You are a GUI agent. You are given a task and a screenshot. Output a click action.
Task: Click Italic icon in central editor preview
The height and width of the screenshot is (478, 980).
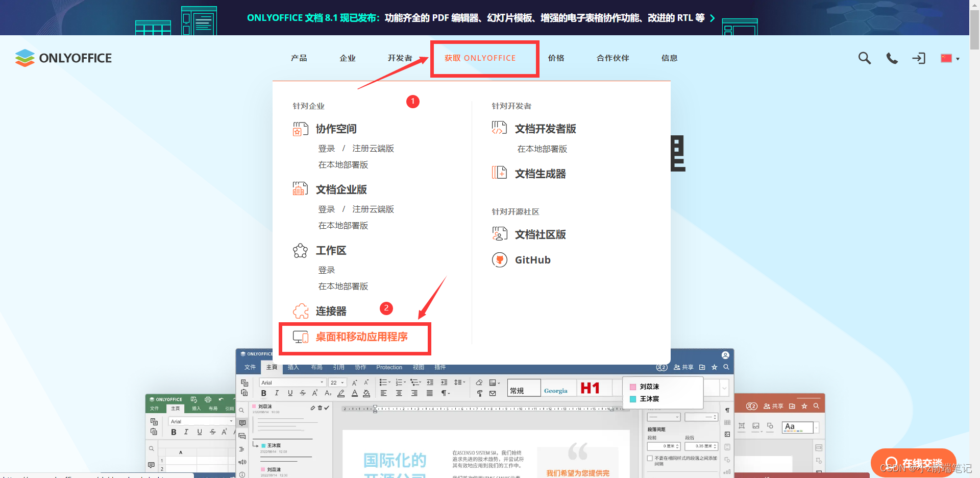pyautogui.click(x=277, y=393)
